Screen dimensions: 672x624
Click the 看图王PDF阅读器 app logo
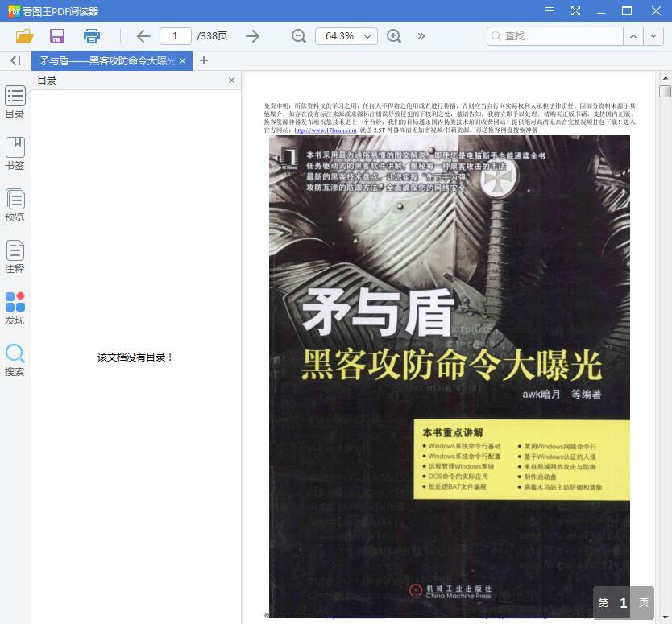(14, 11)
